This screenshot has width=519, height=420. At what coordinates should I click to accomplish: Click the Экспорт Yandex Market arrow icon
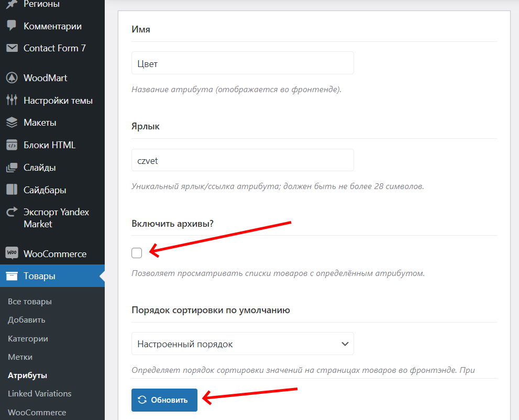(x=12, y=212)
